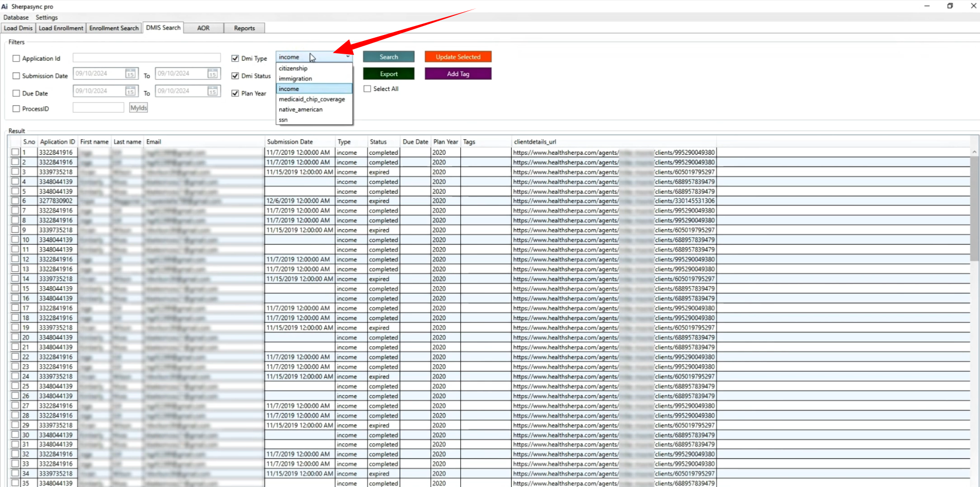The image size is (980, 487).
Task: Click the green Export button
Action: 388,74
